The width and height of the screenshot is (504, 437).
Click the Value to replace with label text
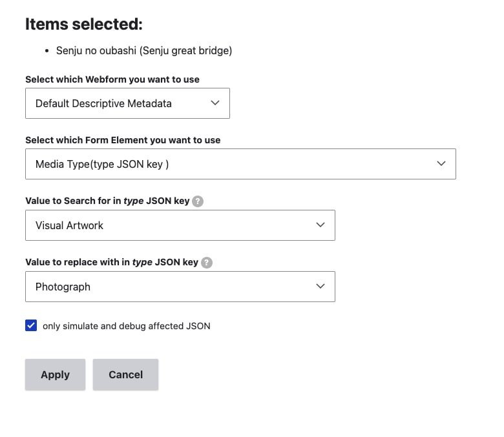tap(111, 262)
